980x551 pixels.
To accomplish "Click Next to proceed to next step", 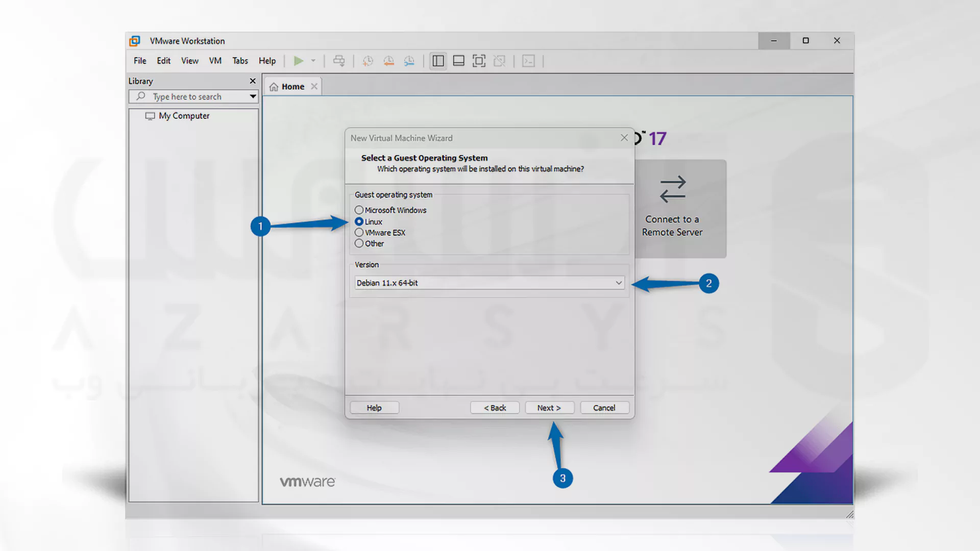I will 550,407.
